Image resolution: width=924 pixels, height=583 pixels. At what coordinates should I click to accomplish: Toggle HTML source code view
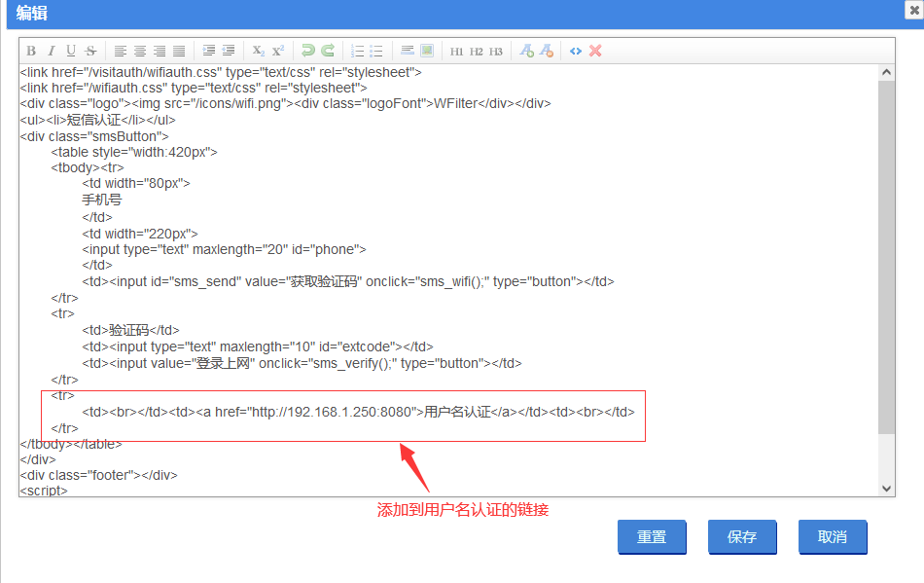pyautogui.click(x=576, y=51)
